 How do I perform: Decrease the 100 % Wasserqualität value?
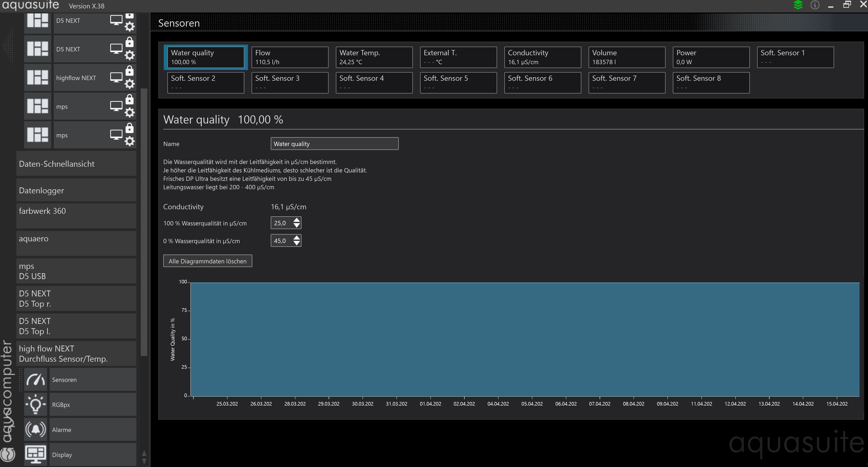tap(296, 226)
